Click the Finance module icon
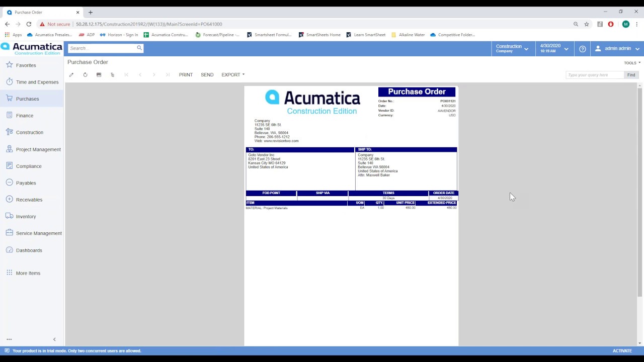Viewport: 644px width, 362px height. click(x=9, y=115)
